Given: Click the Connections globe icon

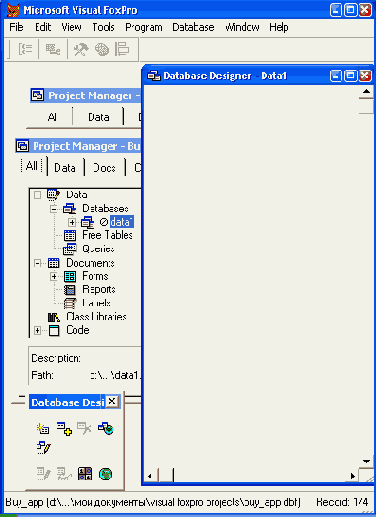Looking at the screenshot, I should [106, 474].
